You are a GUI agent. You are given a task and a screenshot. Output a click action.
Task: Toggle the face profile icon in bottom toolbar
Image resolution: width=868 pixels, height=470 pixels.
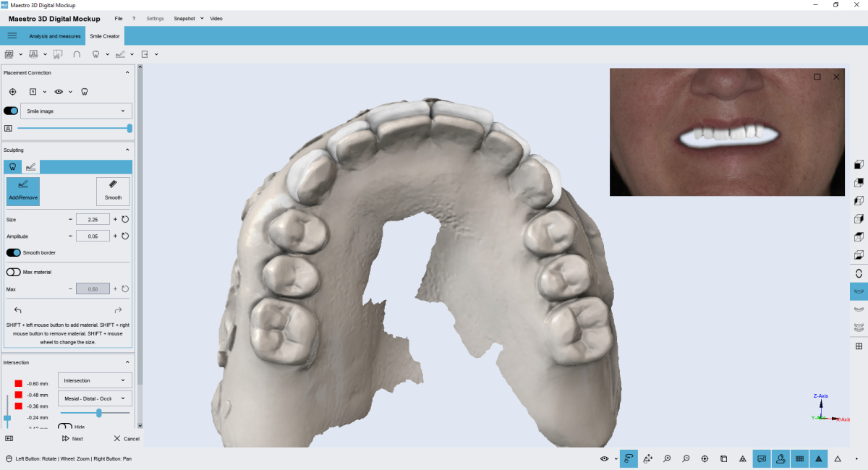click(x=780, y=458)
